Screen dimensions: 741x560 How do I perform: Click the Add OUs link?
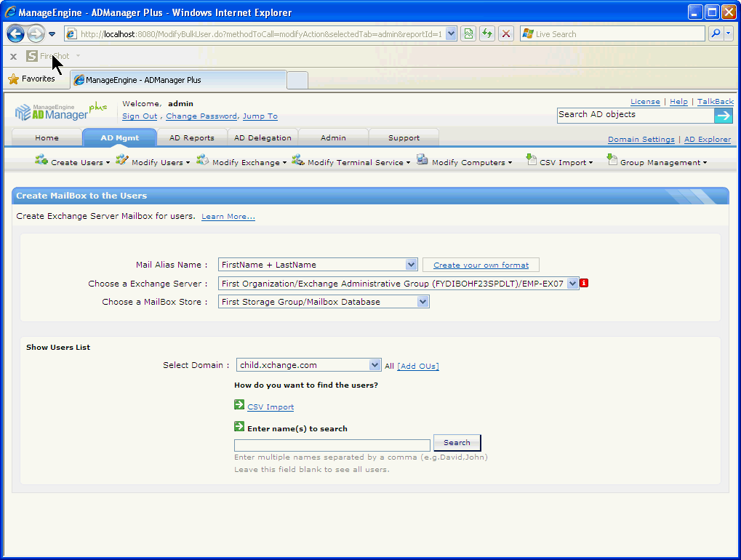click(418, 367)
